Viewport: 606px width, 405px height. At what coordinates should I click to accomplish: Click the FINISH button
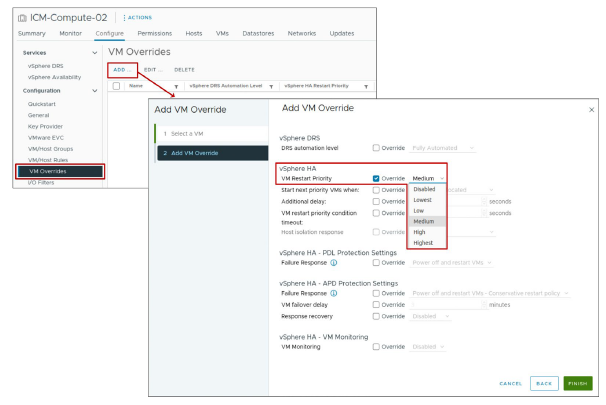pos(578,383)
